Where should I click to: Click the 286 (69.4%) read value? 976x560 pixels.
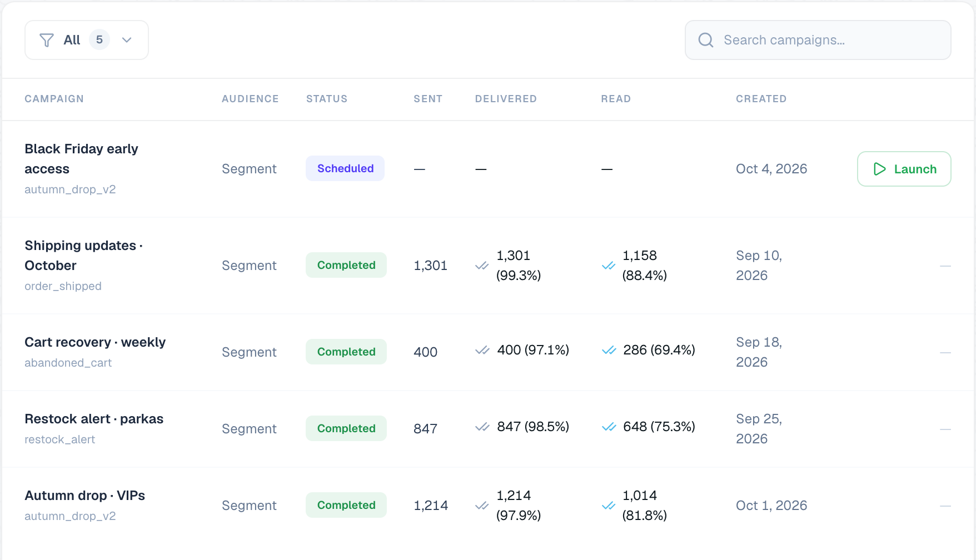point(659,350)
